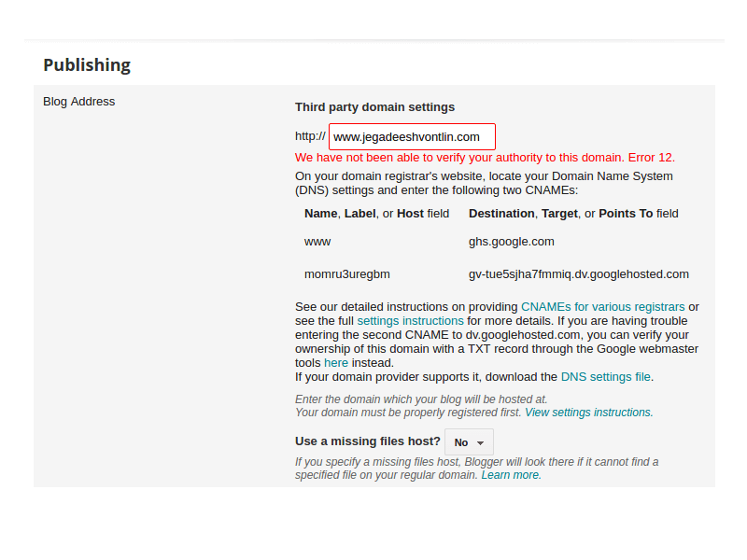Viewport: 747px width, 560px height.
Task: Click the Publishing section heading
Action: (87, 64)
